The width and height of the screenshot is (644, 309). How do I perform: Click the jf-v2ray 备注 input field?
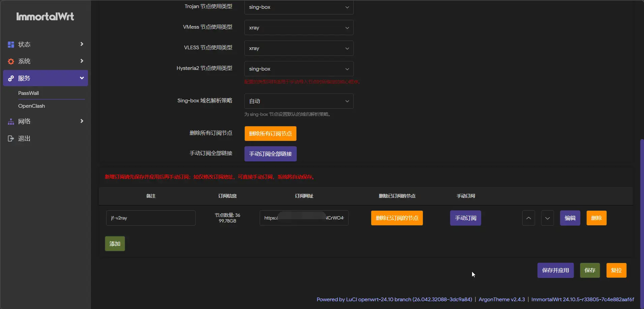tap(151, 218)
